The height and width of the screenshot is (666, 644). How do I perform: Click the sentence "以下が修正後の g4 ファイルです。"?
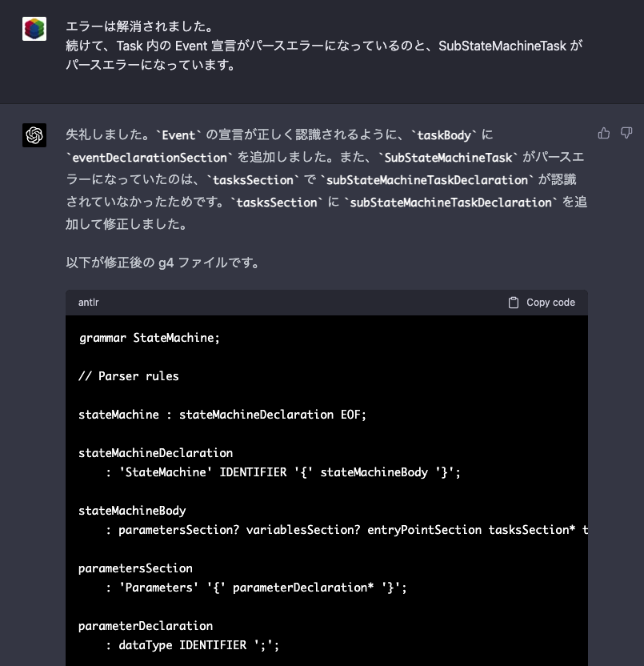coord(163,263)
